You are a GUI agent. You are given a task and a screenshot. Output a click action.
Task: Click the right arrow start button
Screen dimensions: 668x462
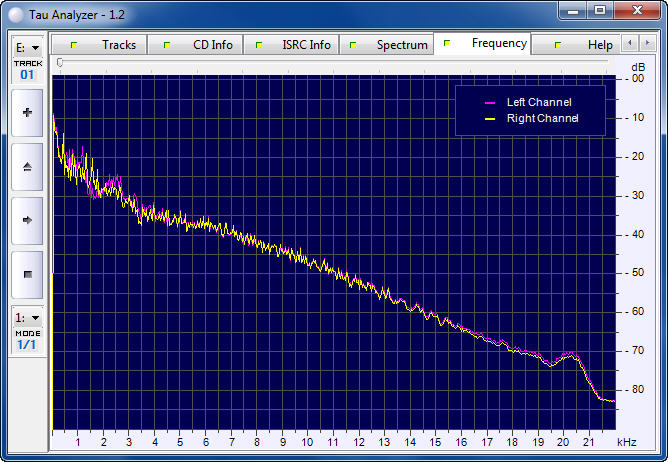pyautogui.click(x=27, y=219)
